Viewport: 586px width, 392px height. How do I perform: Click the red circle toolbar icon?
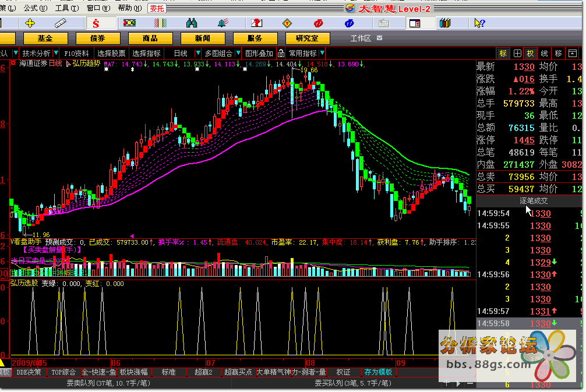[318, 23]
